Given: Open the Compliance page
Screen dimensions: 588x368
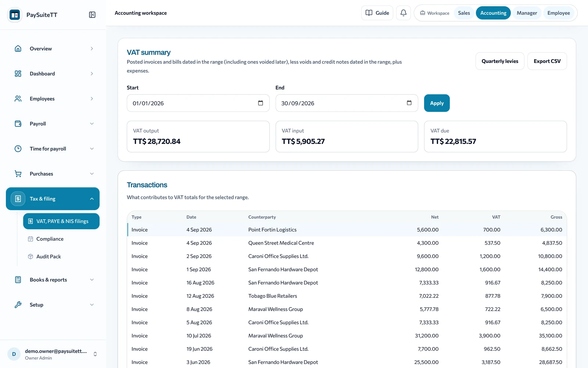Looking at the screenshot, I should point(61,239).
